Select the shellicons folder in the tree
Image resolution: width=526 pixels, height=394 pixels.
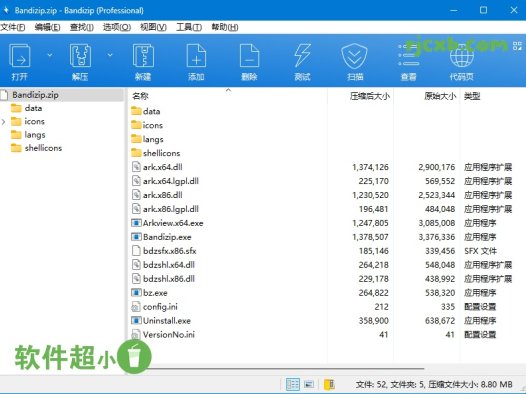point(43,148)
